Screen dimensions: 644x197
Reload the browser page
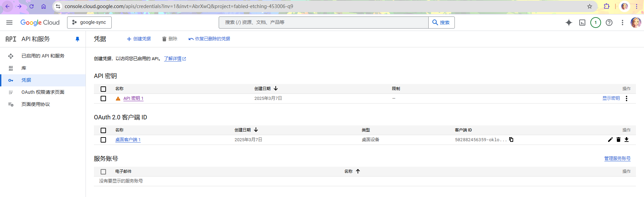(x=32, y=6)
